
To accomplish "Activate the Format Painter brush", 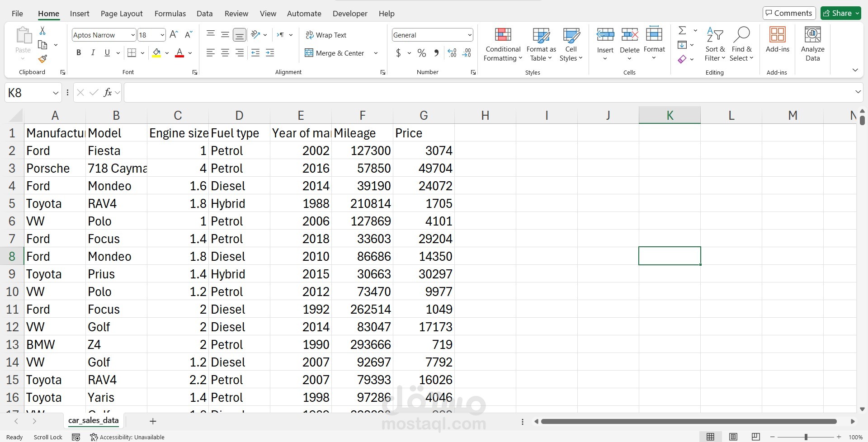I will click(42, 59).
